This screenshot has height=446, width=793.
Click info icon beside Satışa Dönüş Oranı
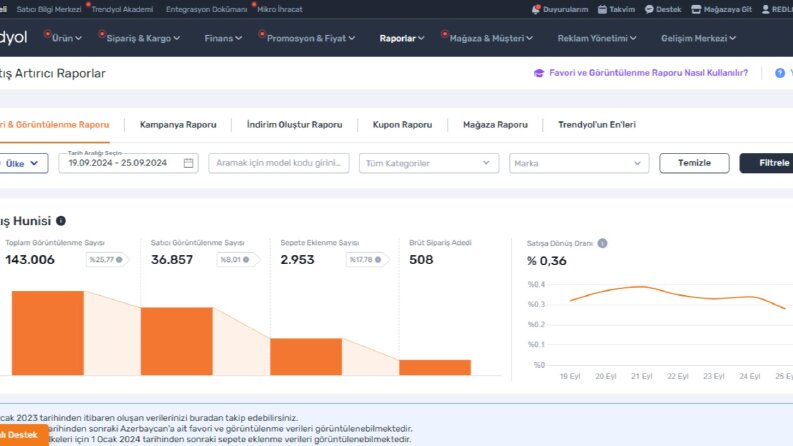602,243
